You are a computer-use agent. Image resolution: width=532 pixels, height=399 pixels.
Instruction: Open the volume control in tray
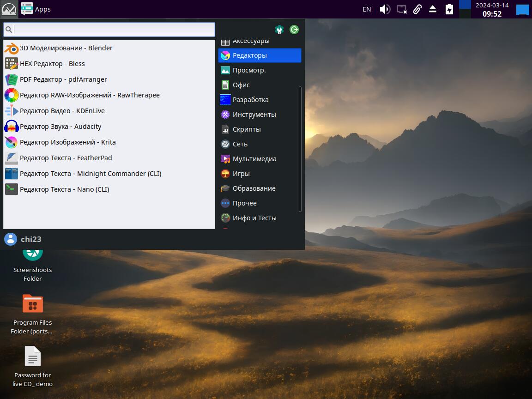pos(384,9)
